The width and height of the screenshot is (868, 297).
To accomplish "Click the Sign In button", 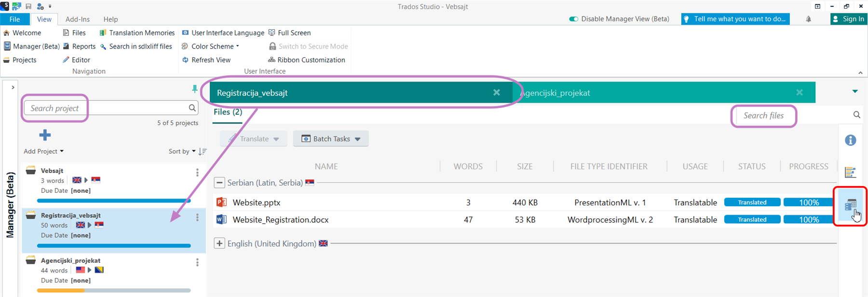I will [848, 19].
